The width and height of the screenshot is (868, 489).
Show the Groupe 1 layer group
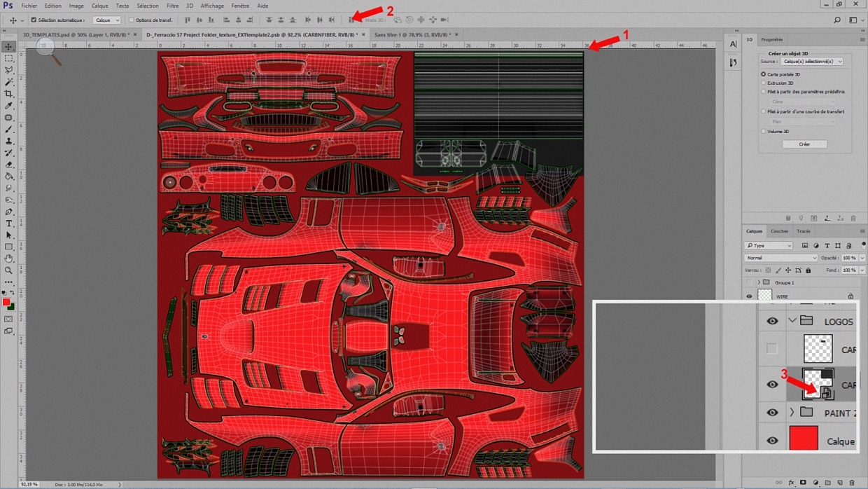[x=749, y=282]
